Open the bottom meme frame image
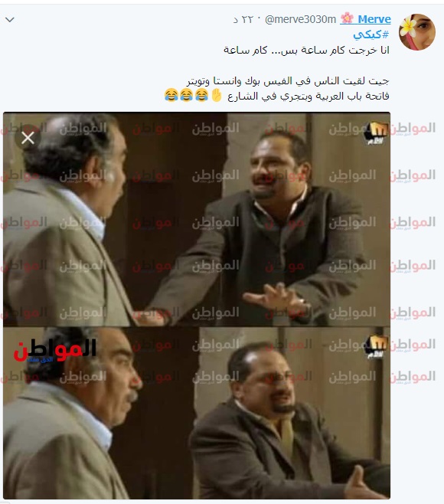444x504 pixels. click(197, 414)
